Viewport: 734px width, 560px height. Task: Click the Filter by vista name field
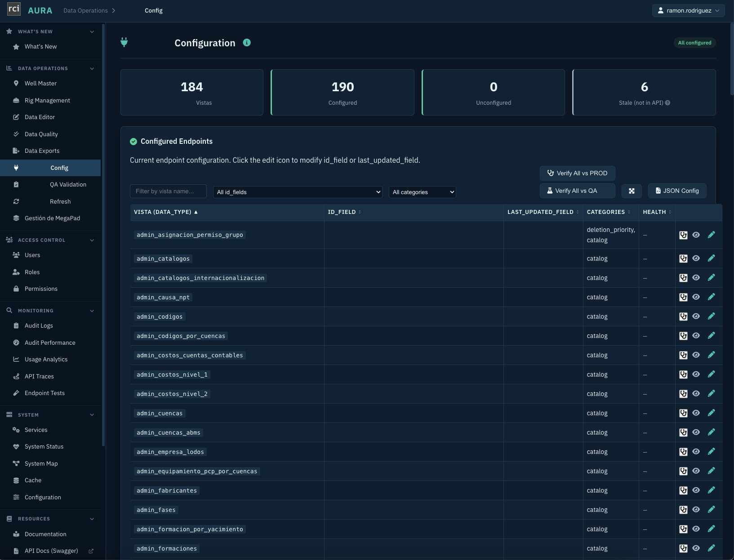coord(168,191)
